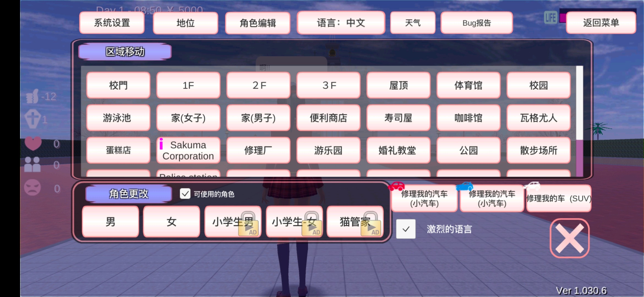Select 男 (Male) character type button
The image size is (644, 297).
110,222
